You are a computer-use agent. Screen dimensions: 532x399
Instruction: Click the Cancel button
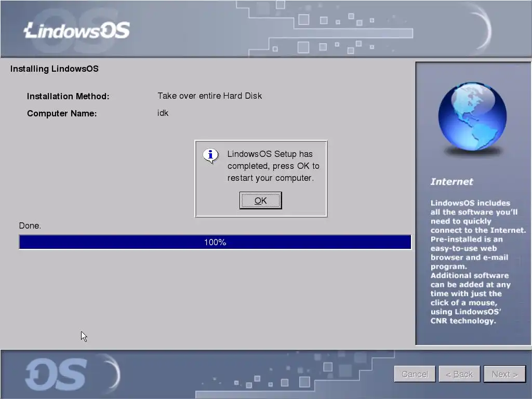(x=415, y=374)
